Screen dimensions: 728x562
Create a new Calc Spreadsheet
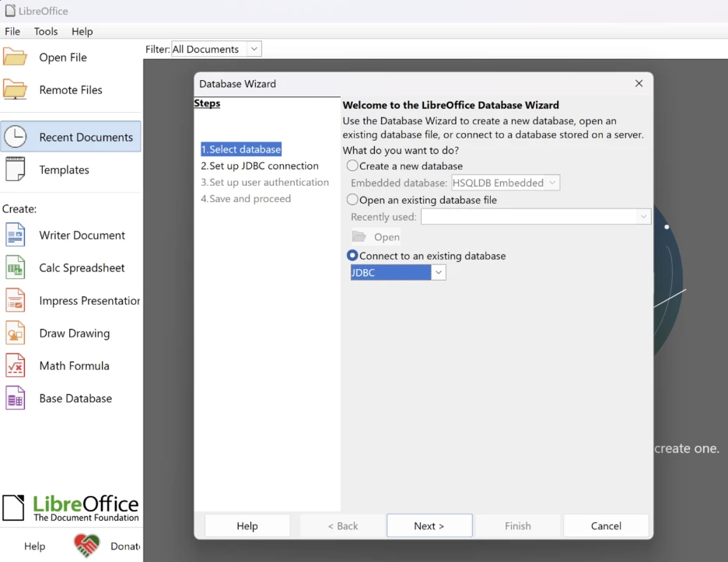tap(82, 267)
